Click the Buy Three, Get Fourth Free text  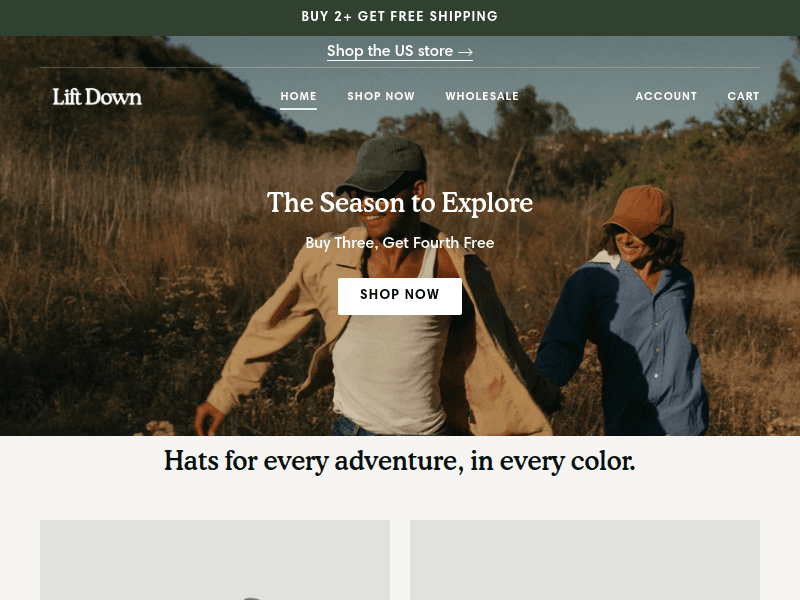pos(399,243)
